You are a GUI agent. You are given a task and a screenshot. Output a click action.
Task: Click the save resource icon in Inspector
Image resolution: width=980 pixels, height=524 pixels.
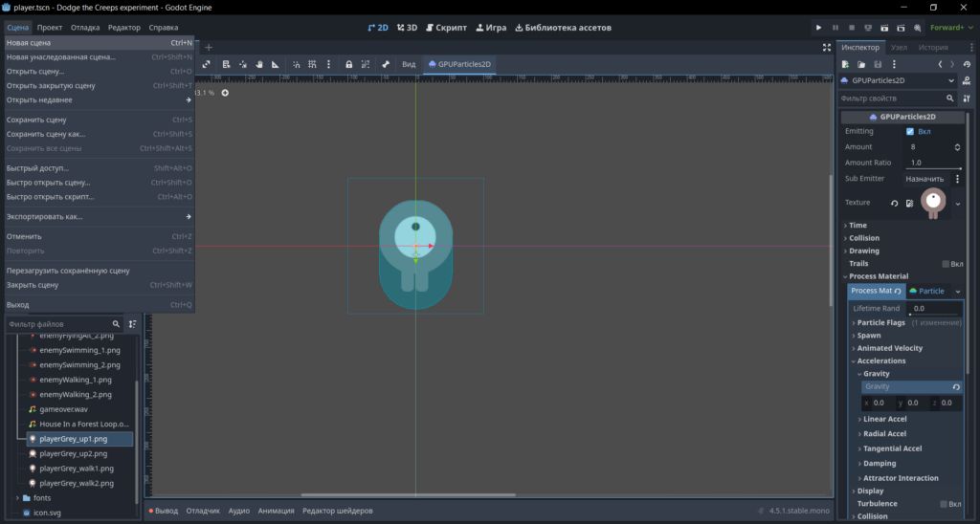pos(878,64)
